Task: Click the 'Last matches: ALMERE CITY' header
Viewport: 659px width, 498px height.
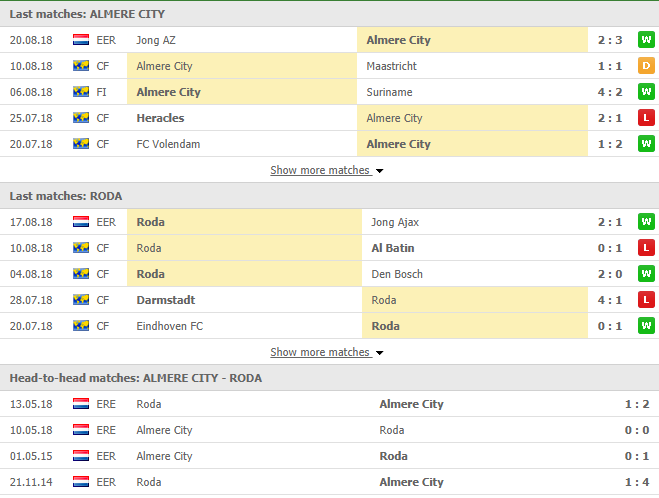Action: tap(87, 14)
